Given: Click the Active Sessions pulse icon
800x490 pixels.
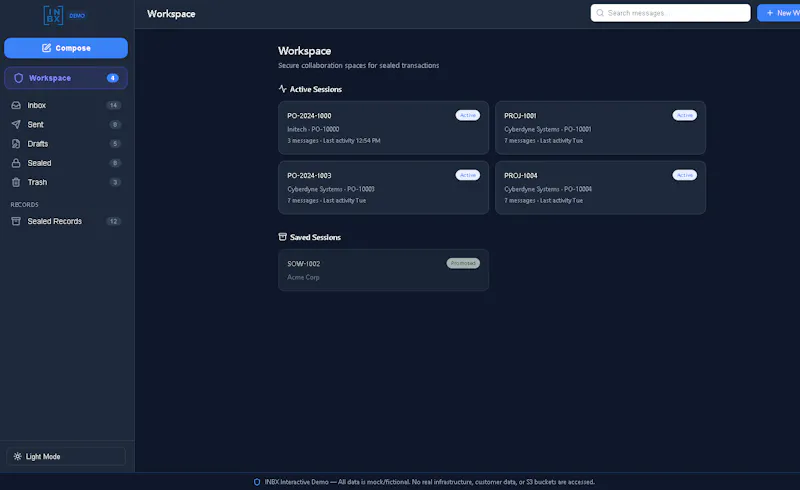Looking at the screenshot, I should tap(283, 89).
